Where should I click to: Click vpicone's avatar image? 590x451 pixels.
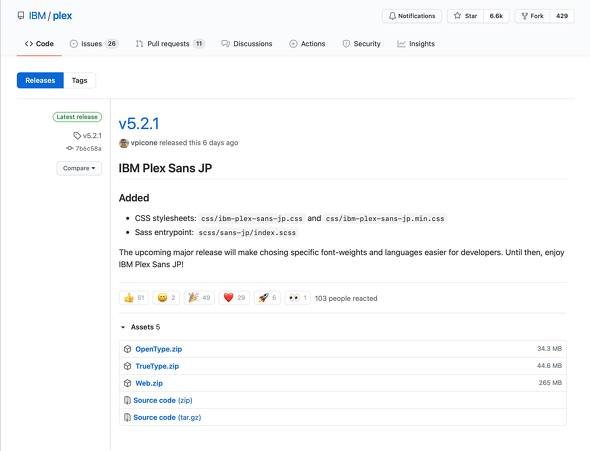coord(124,143)
